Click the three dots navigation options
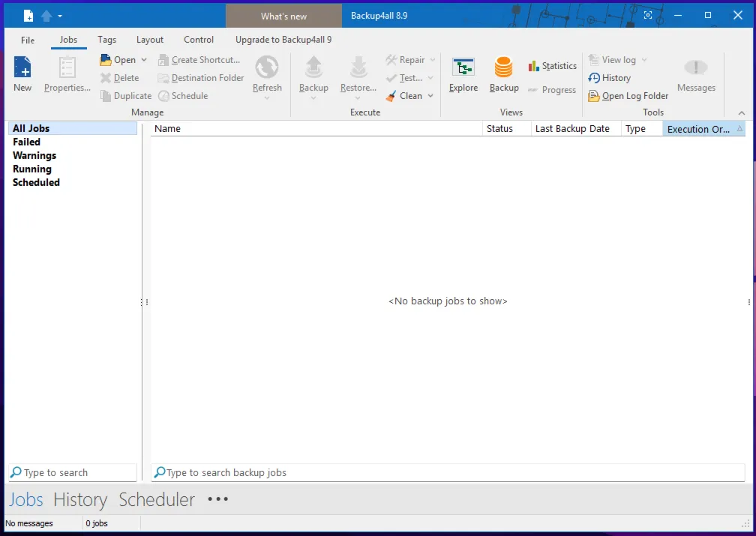 point(218,499)
